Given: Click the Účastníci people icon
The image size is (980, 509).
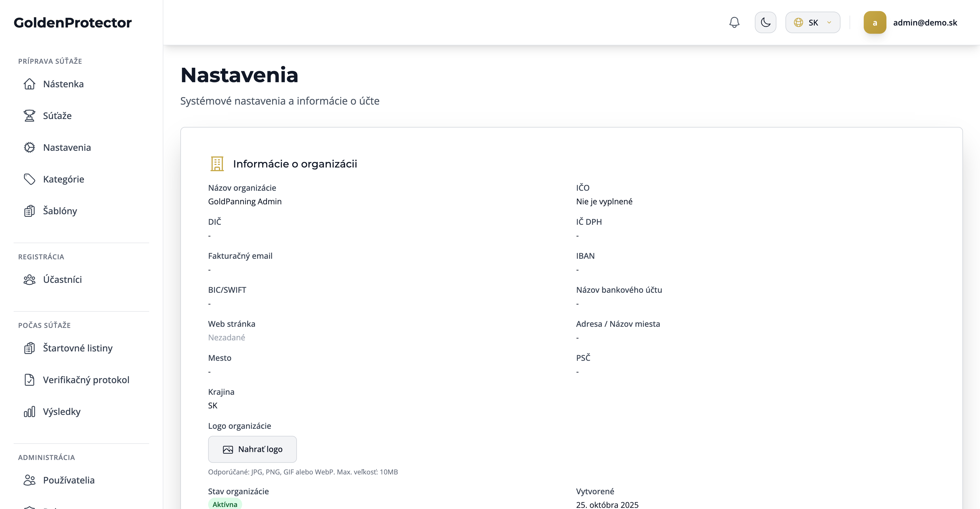Looking at the screenshot, I should tap(29, 280).
